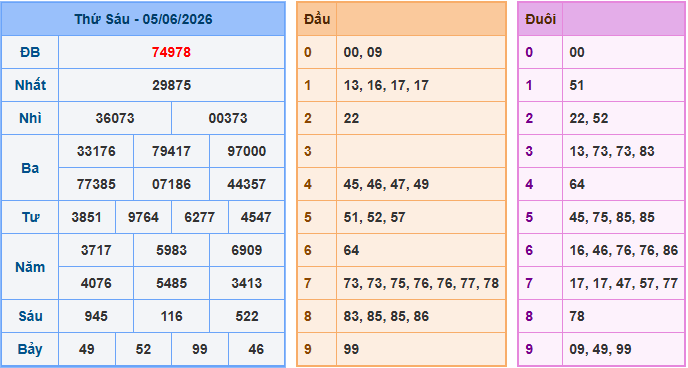Select the Năm prize number 5983

[172, 250]
